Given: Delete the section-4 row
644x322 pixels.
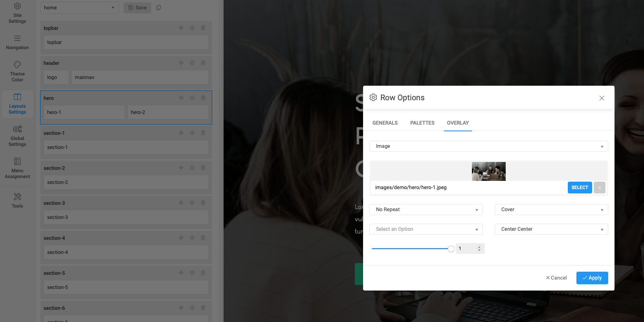Looking at the screenshot, I should (x=203, y=238).
